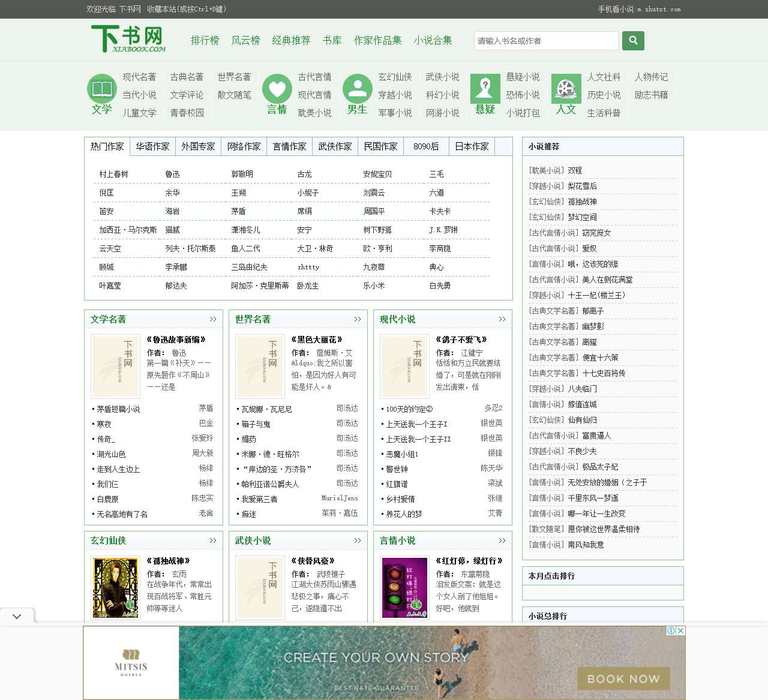Click the 言情 heart icon
Viewport: 768px width, 700px height.
pyautogui.click(x=277, y=88)
